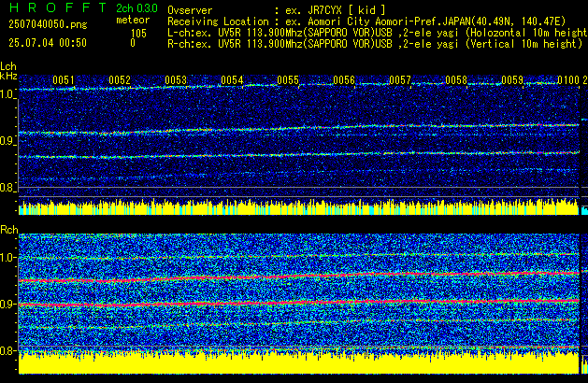
Task: Click time marker 0051
Action: (x=64, y=80)
